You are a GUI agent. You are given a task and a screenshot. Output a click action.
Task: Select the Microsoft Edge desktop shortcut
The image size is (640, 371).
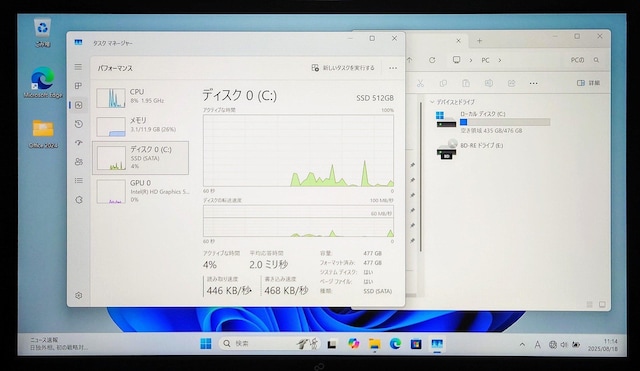point(43,82)
